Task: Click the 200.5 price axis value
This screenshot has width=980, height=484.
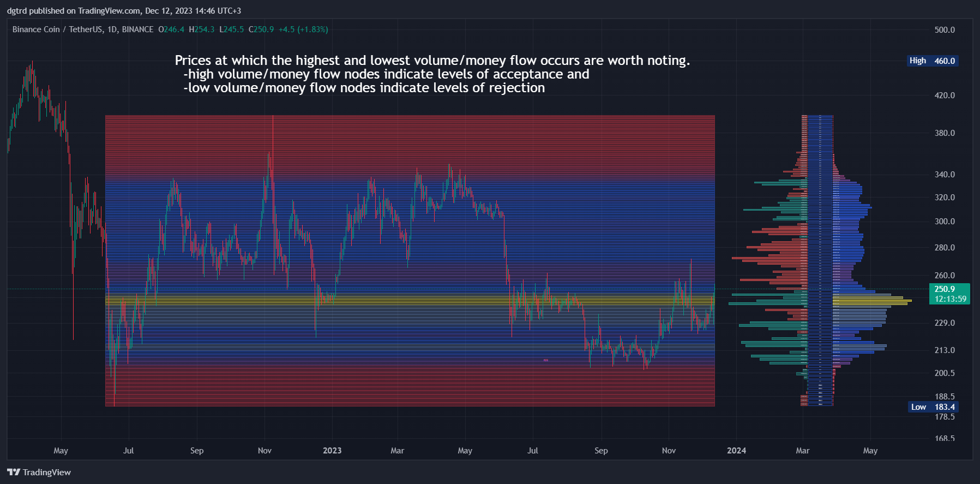Action: [945, 373]
